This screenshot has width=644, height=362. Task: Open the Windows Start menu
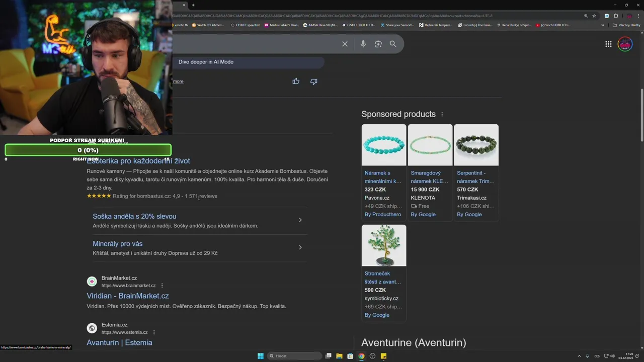pyautogui.click(x=261, y=356)
